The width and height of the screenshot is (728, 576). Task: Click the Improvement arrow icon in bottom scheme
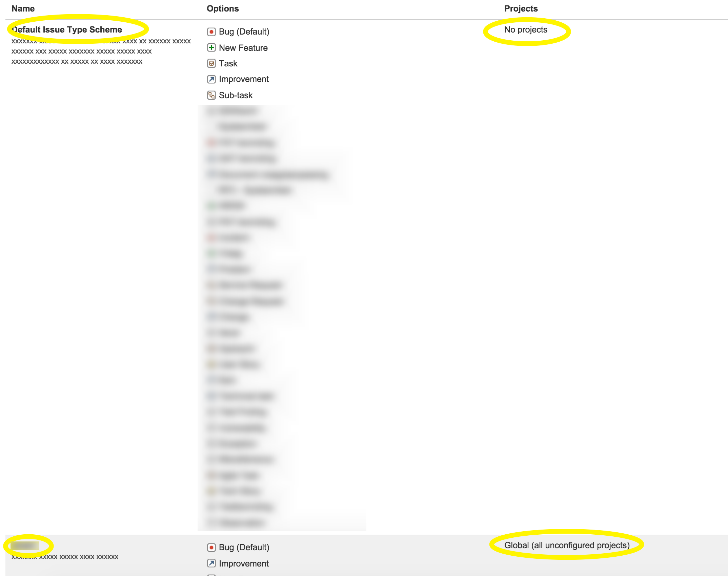(x=211, y=563)
